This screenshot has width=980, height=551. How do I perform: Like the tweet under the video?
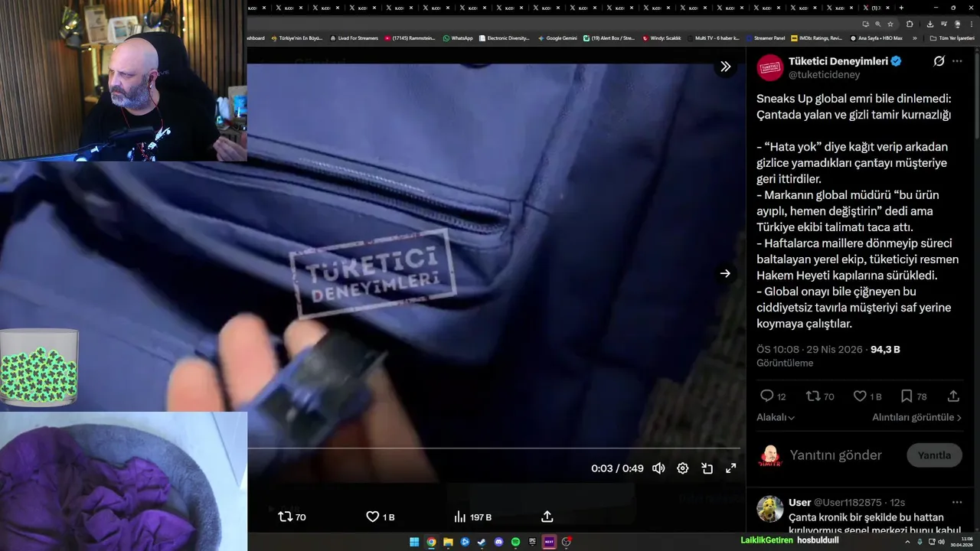click(x=381, y=517)
